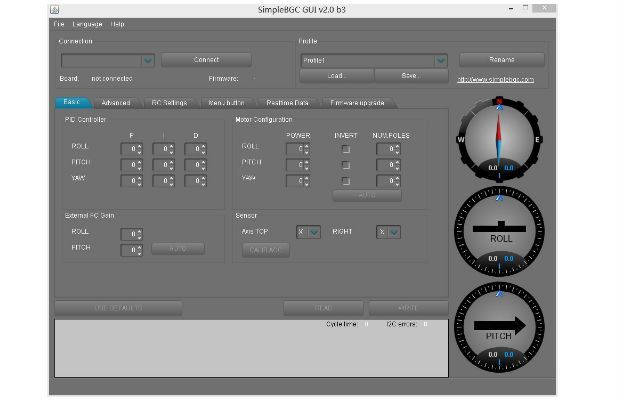620x400 pixels.
Task: Click the ROLL D value stepper
Action: 195,149
